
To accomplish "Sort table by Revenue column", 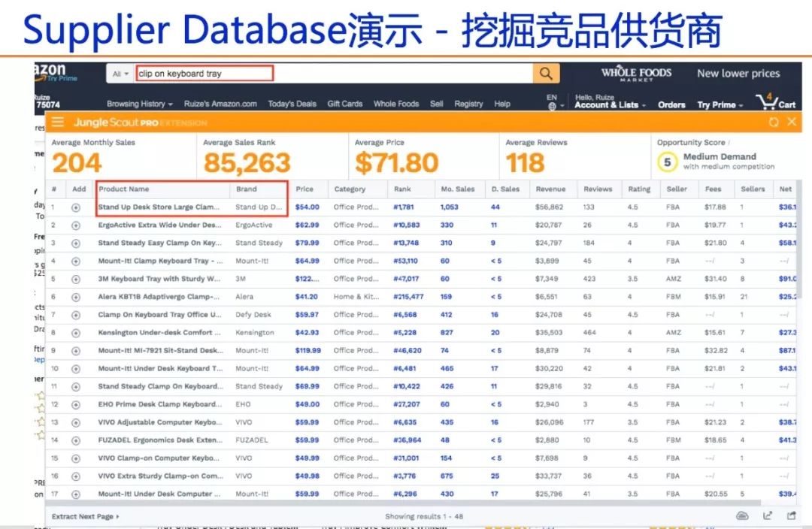I will 550,189.
